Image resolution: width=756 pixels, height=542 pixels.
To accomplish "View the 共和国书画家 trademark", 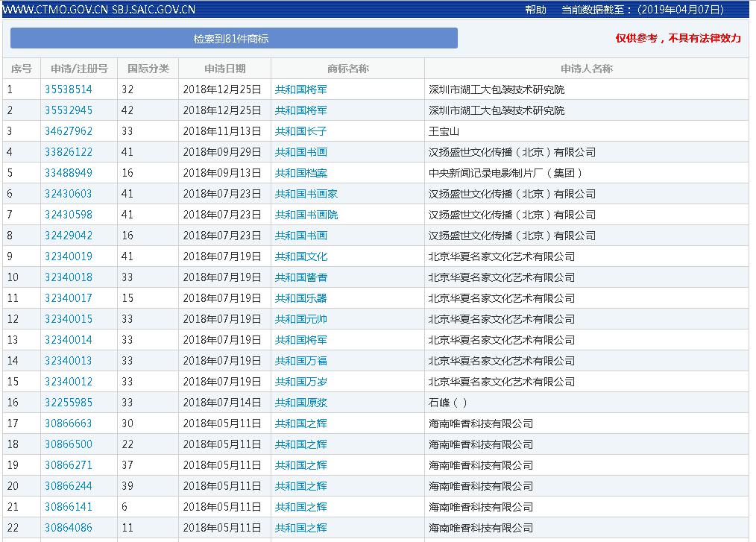I will pyautogui.click(x=306, y=194).
